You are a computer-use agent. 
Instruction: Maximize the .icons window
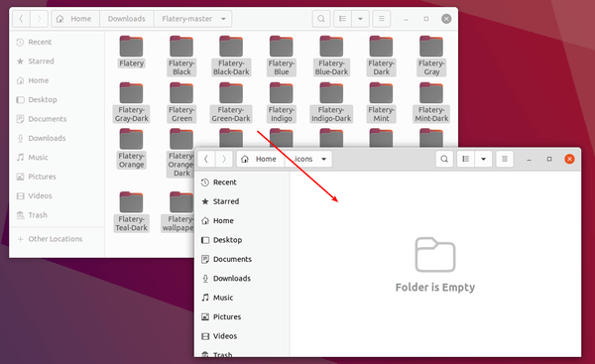coord(549,159)
